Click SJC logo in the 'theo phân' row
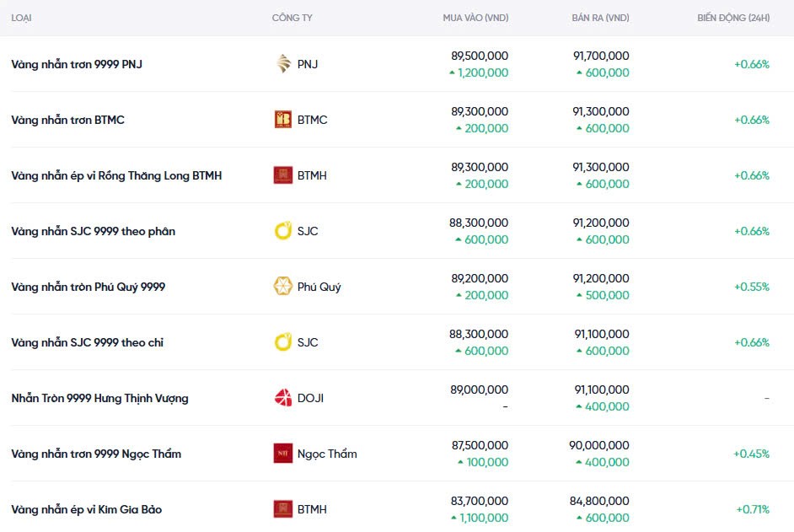This screenshot has height=532, width=794. [x=283, y=231]
